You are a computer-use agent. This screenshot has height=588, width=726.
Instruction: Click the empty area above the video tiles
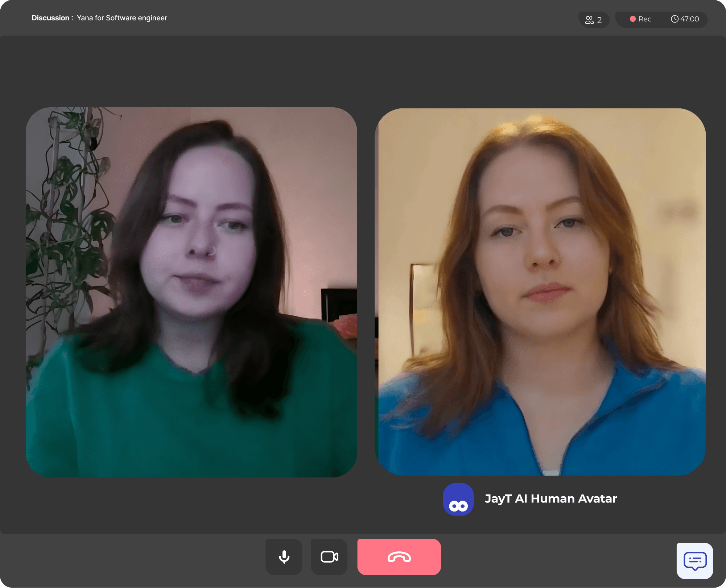click(x=363, y=71)
